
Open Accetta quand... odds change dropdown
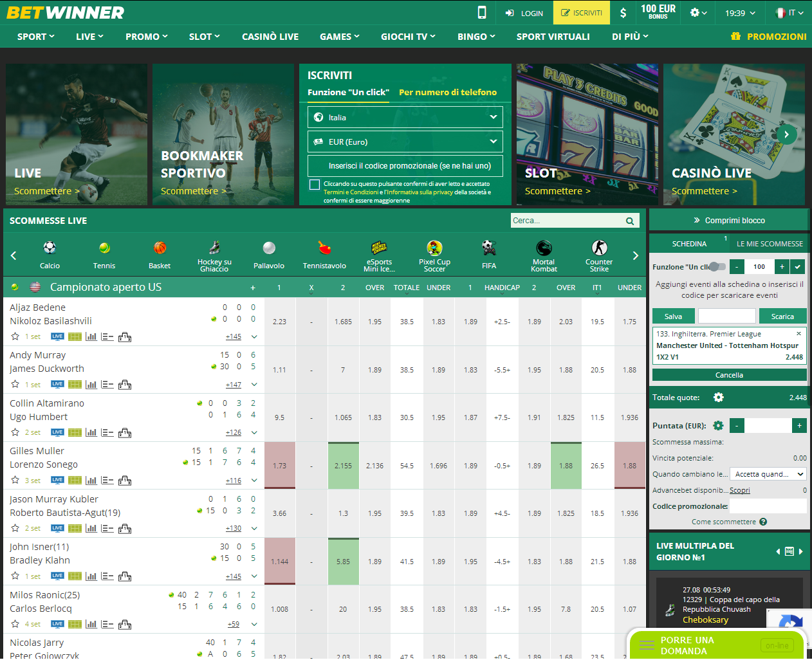coord(769,474)
